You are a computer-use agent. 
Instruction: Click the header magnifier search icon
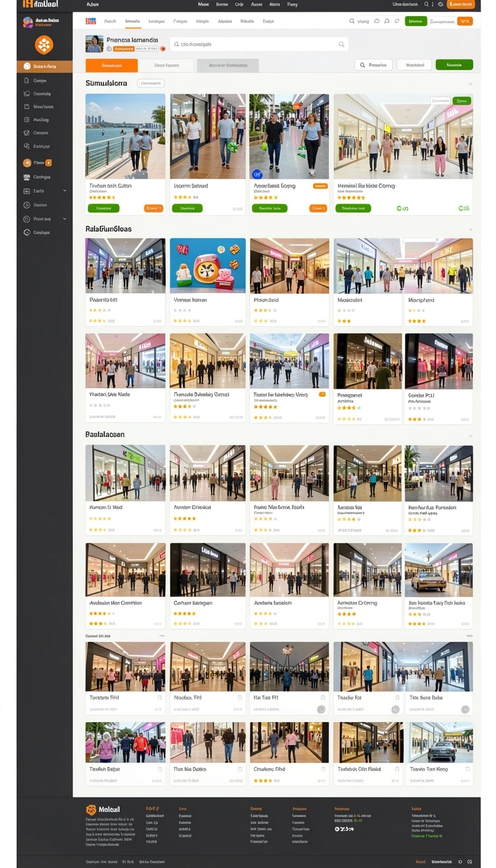click(352, 21)
